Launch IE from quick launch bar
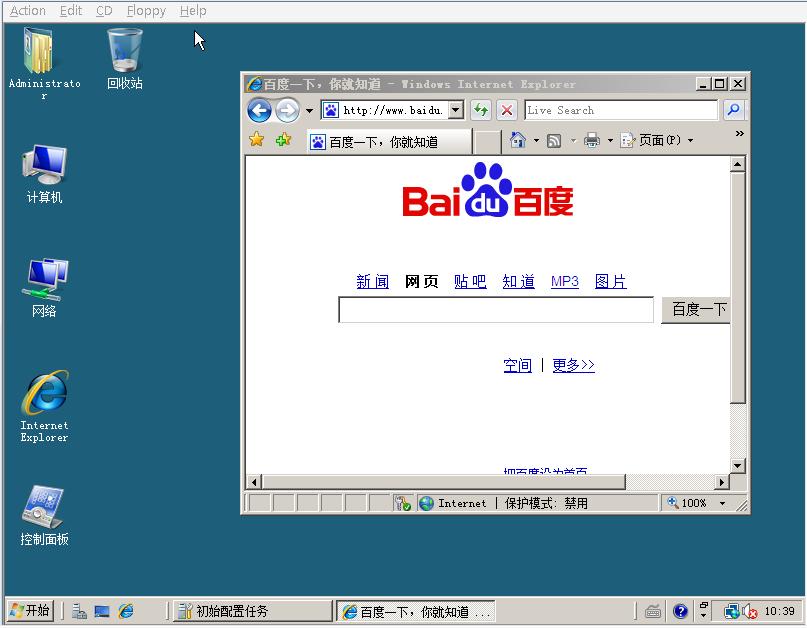Image resolution: width=807 pixels, height=628 pixels. pyautogui.click(x=126, y=611)
